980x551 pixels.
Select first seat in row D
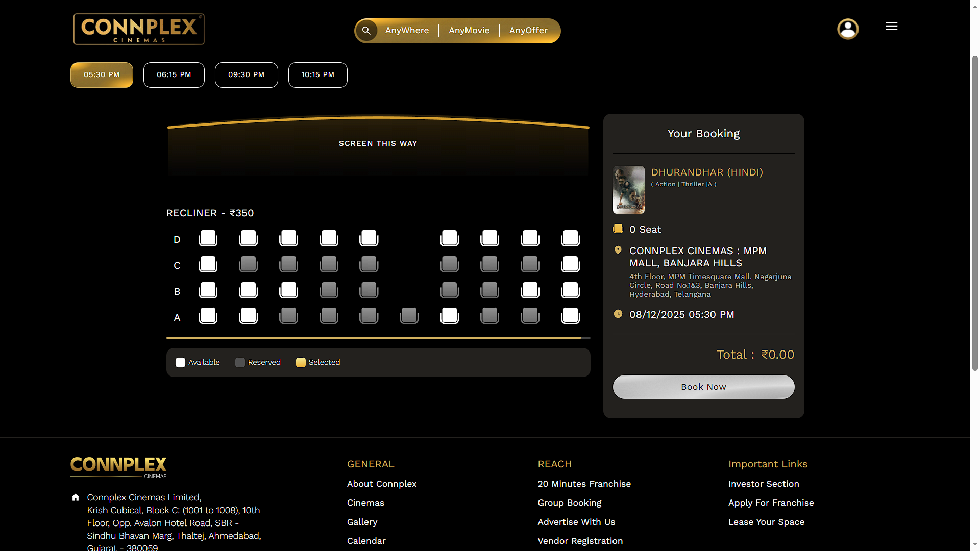click(x=208, y=238)
